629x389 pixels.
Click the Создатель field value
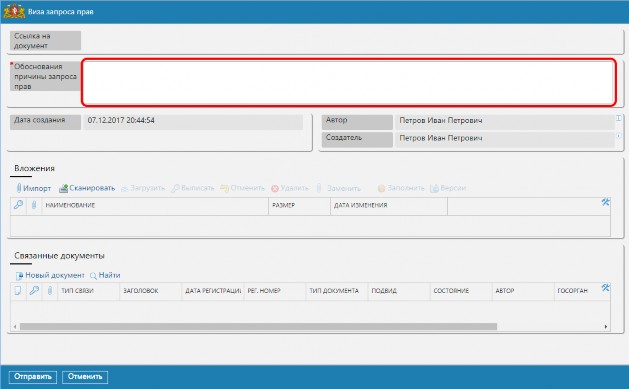(x=504, y=140)
